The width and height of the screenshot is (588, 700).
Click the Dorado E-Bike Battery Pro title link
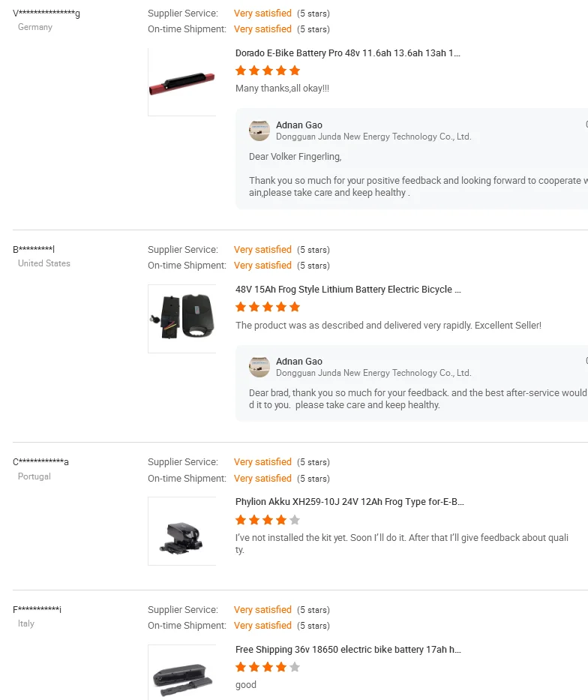coord(348,53)
